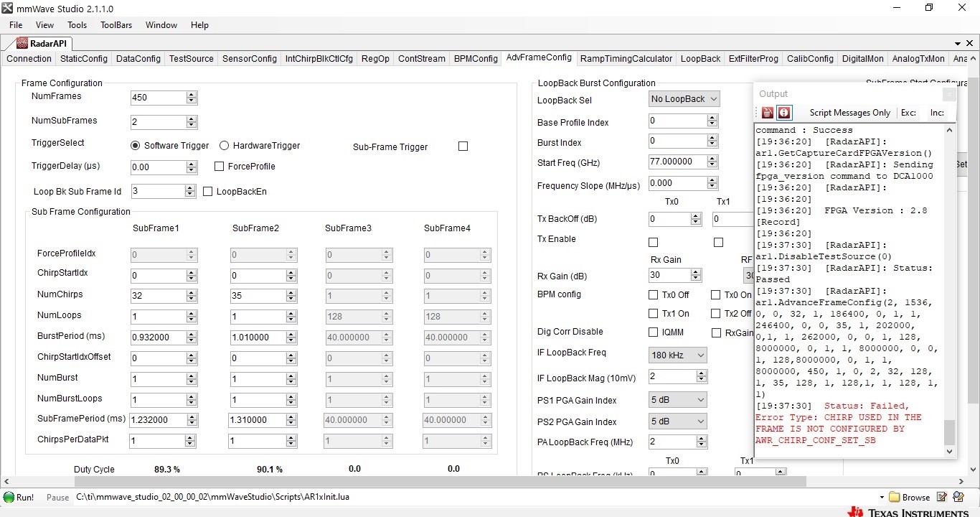Expand the PS2 PGA Gain Index dropdown
This screenshot has width=980, height=517.
677,421
